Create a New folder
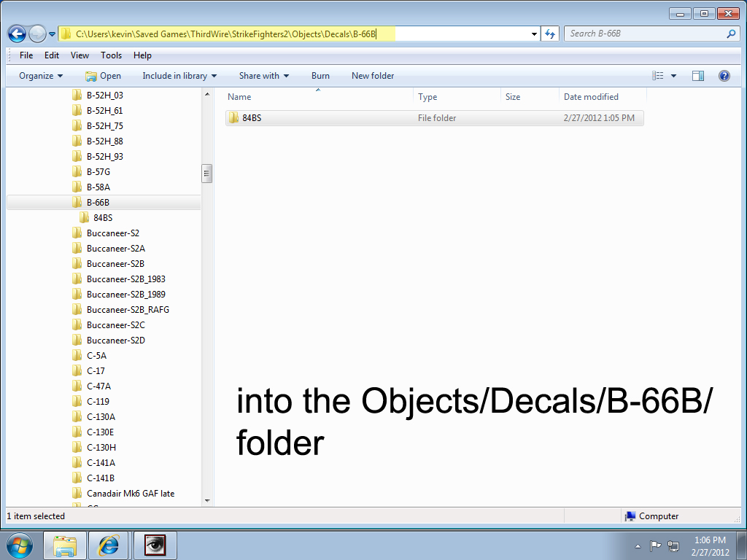This screenshot has width=747, height=560. [x=373, y=76]
